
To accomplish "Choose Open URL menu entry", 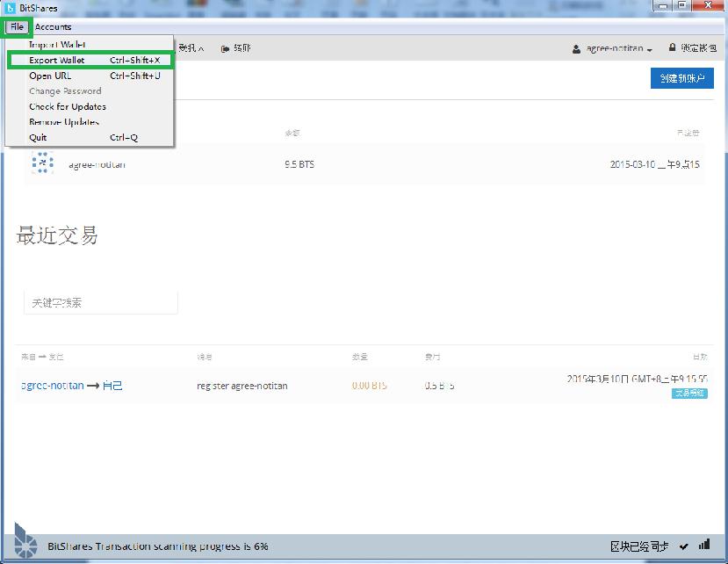I will tap(90, 76).
